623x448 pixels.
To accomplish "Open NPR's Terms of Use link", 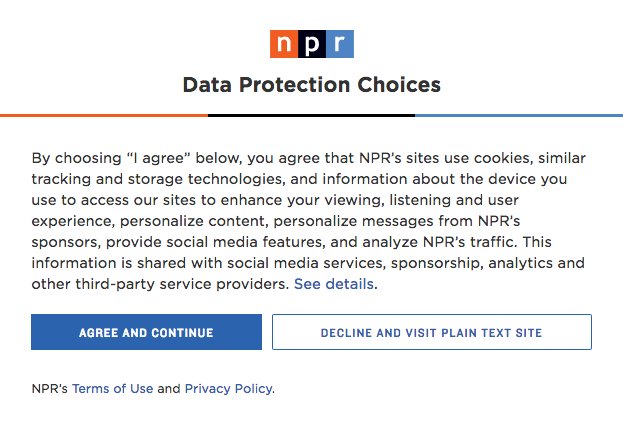I will [x=112, y=388].
